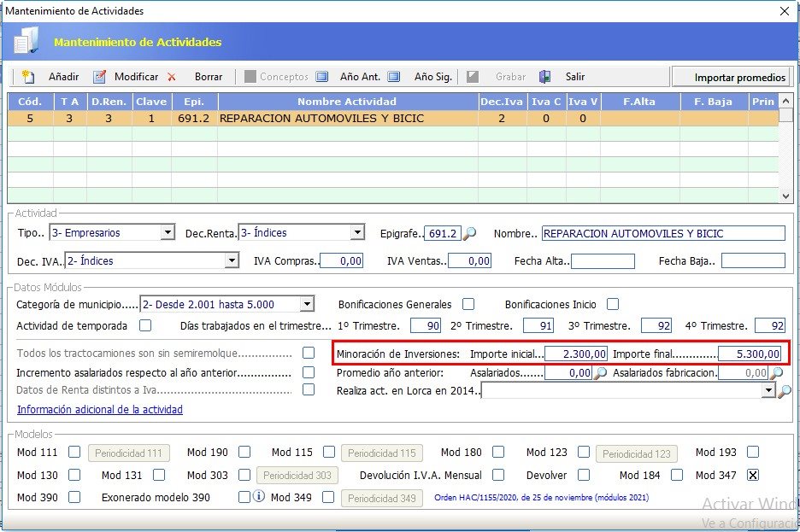800x532 pixels.
Task: Click the Añadir new record icon
Action: (28, 77)
